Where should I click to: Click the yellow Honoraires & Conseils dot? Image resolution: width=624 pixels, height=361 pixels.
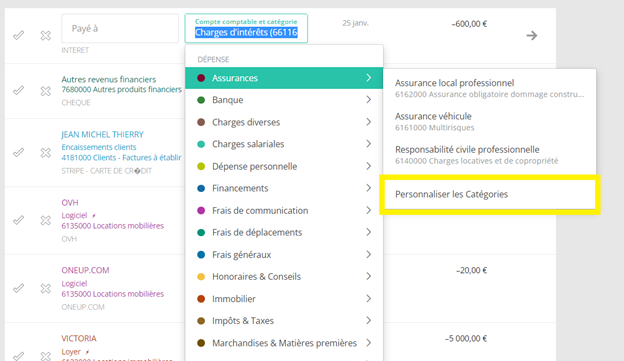(x=201, y=277)
